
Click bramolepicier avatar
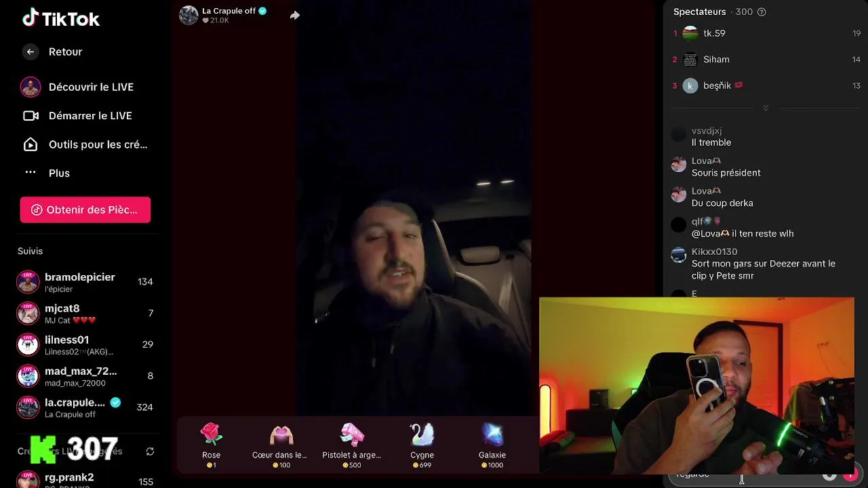point(28,282)
